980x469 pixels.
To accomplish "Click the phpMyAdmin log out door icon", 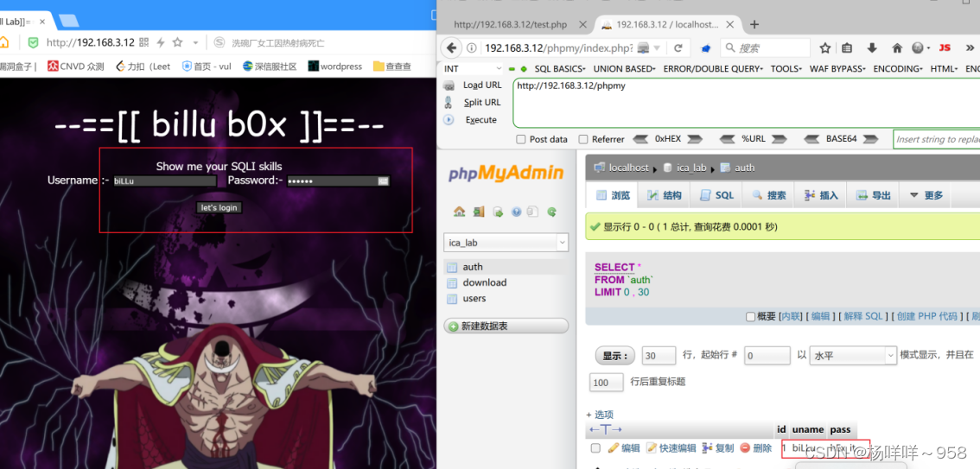I will [478, 212].
